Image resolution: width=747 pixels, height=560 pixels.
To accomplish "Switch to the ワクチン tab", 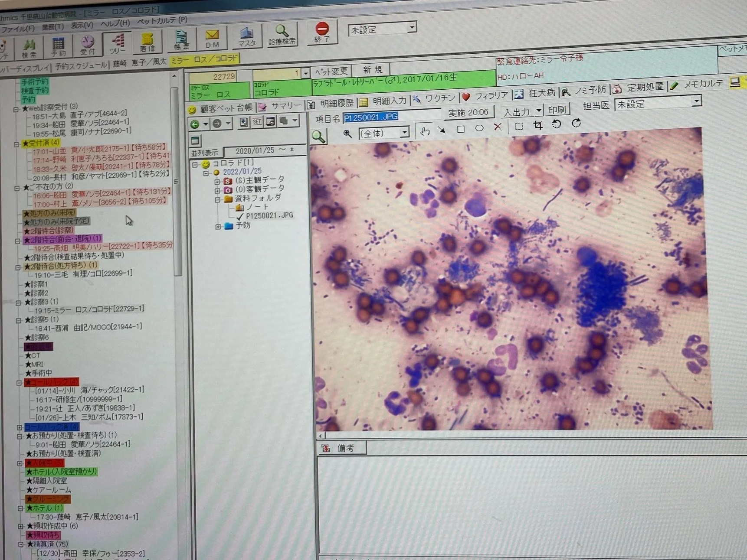I will click(x=434, y=98).
